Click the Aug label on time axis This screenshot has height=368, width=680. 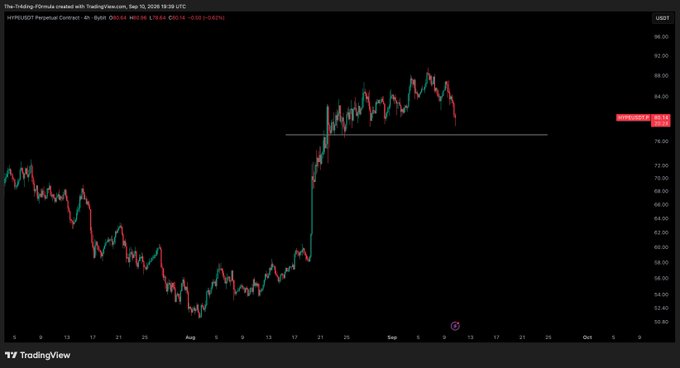(x=190, y=337)
